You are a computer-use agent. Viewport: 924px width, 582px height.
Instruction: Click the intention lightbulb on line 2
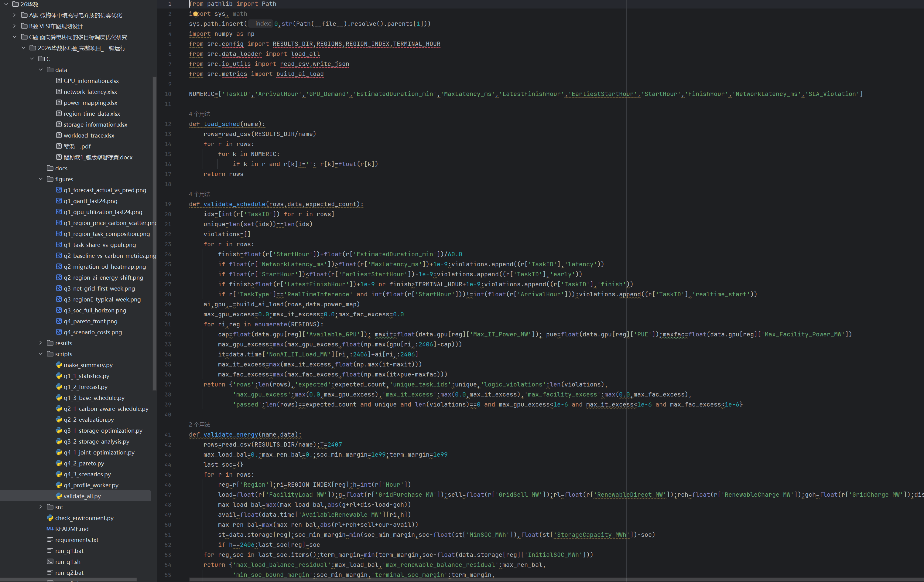click(195, 14)
